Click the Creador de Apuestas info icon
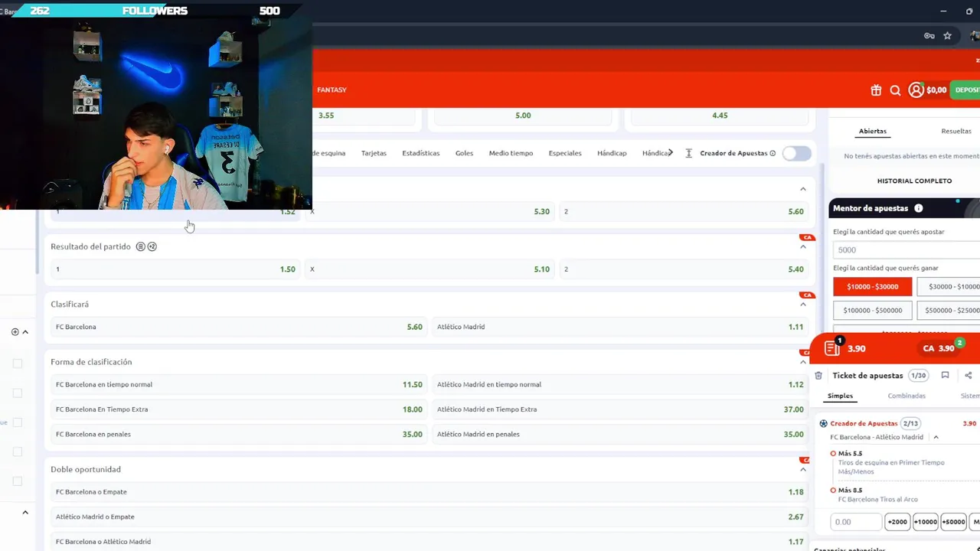Screen dimensions: 980x551 773,153
